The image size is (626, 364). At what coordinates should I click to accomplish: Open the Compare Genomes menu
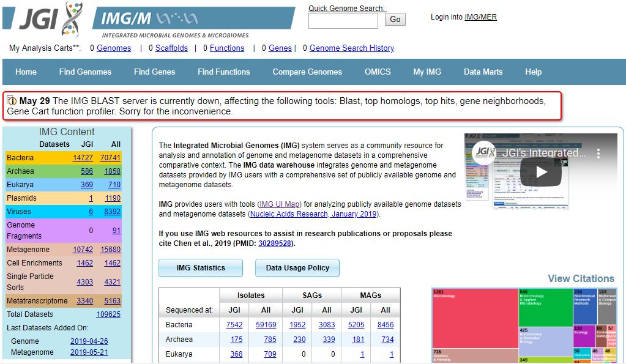pos(307,72)
